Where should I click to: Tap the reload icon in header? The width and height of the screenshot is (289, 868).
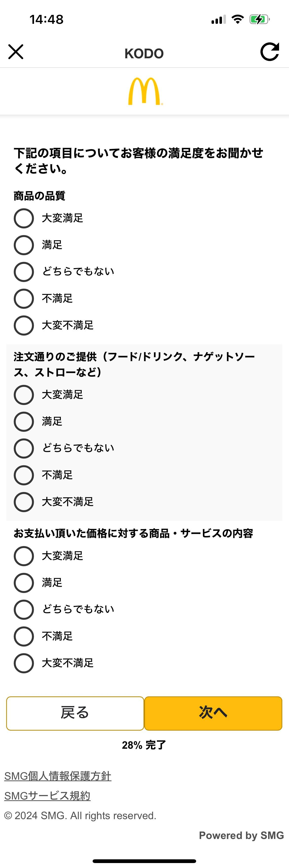270,52
